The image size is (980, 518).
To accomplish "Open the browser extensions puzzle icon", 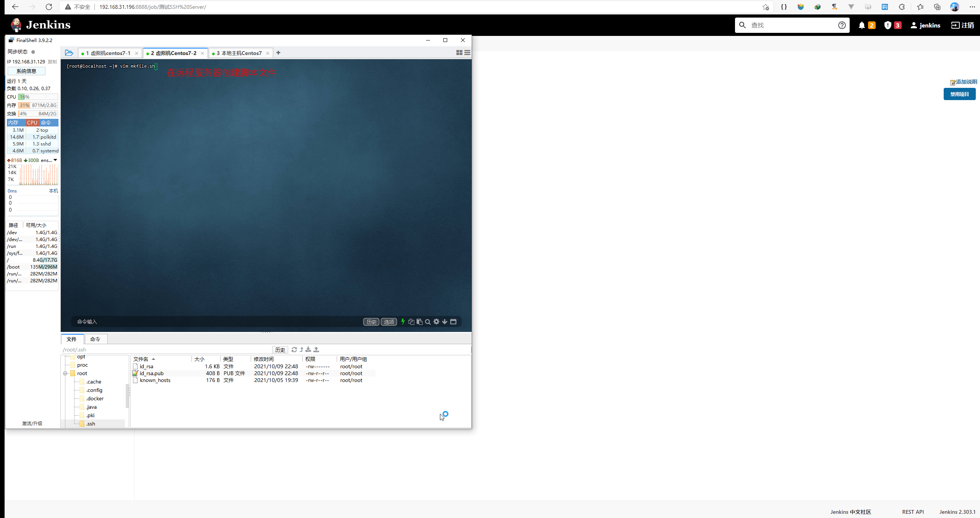I will pos(902,7).
